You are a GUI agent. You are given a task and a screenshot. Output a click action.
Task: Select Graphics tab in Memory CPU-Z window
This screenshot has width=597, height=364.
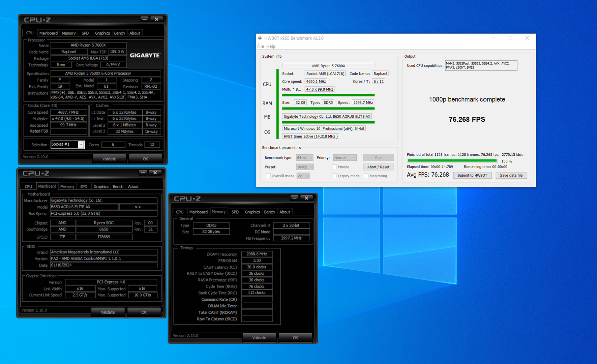pos(252,212)
